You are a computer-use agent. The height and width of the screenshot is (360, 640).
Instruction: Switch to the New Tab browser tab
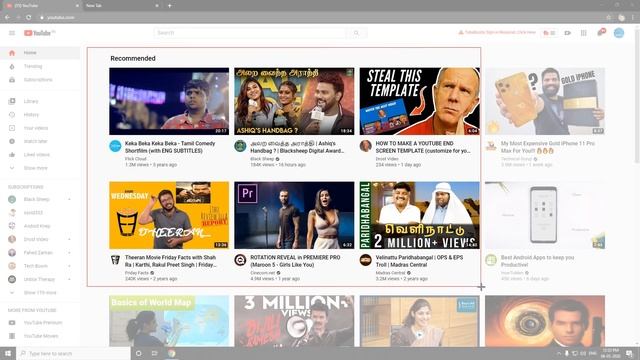(122, 6)
